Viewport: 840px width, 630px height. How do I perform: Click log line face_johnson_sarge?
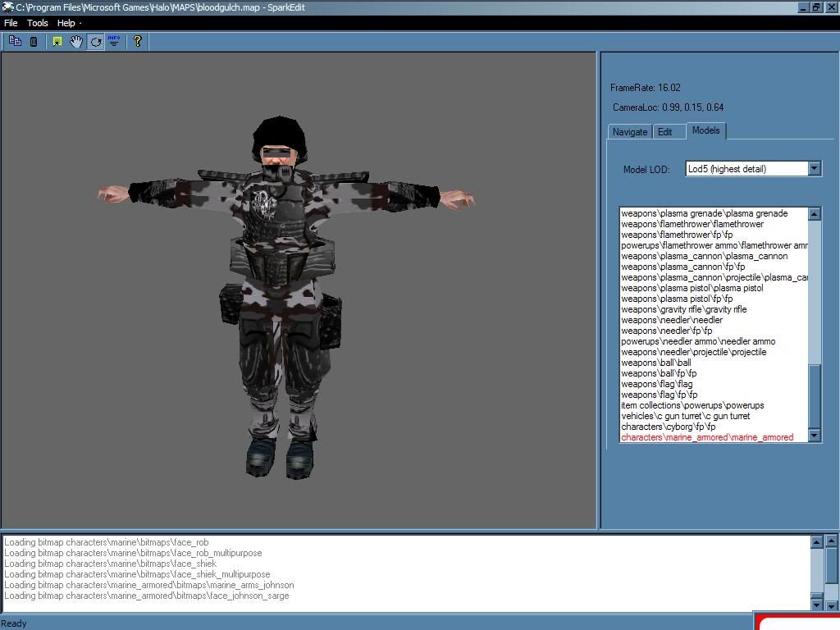pyautogui.click(x=146, y=596)
